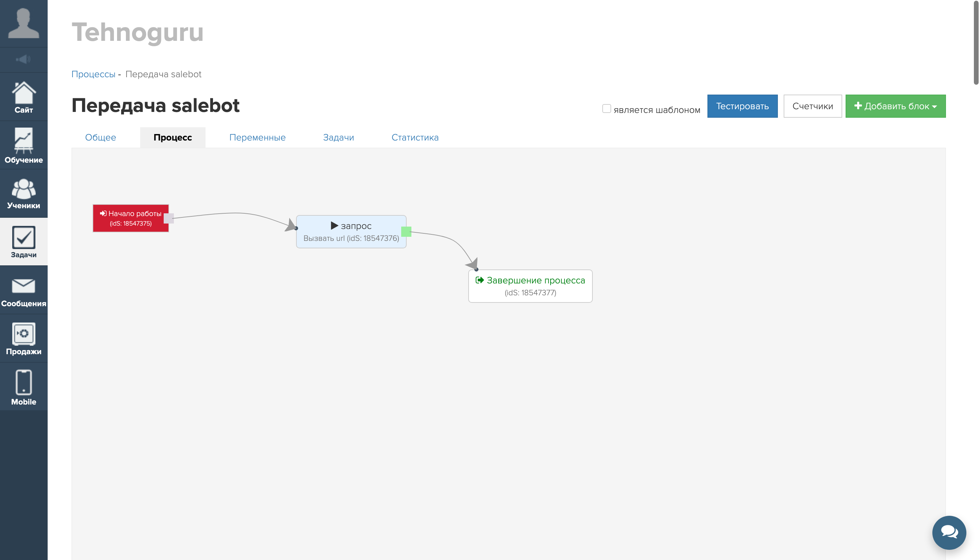Image resolution: width=980 pixels, height=560 pixels.
Task: Click exit icon in Завершение процесса block
Action: 479,280
